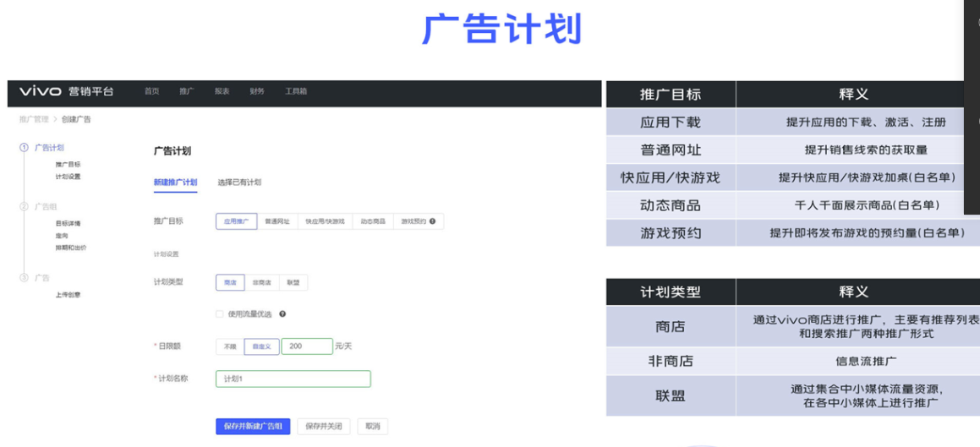Click step 2 circle icon 广告组
The width and height of the screenshot is (980, 447).
tap(24, 206)
